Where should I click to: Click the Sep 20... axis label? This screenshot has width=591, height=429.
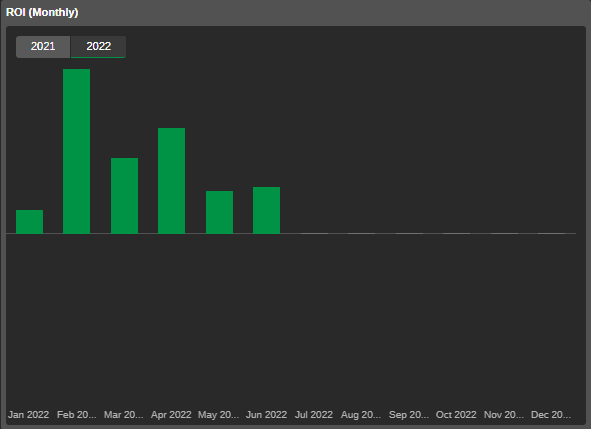409,415
